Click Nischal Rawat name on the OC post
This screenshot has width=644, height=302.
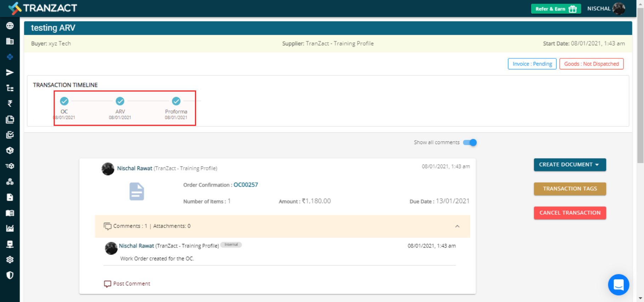tap(135, 168)
